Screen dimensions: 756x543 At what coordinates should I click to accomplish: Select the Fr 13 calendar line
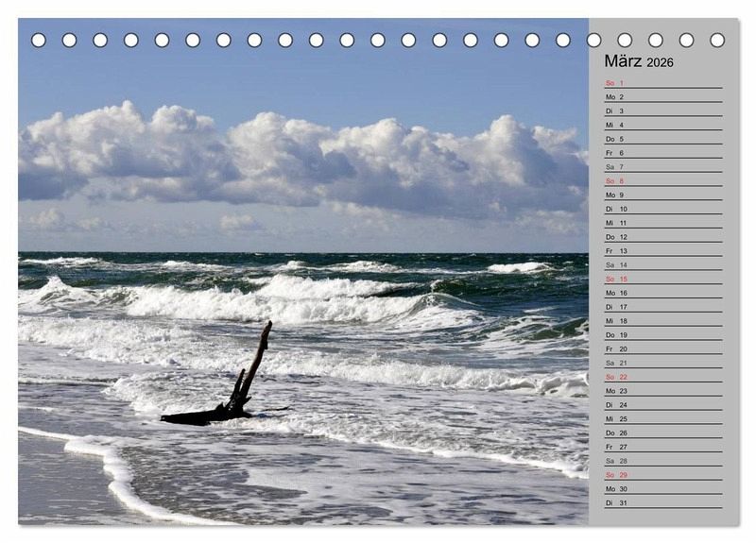662,251
